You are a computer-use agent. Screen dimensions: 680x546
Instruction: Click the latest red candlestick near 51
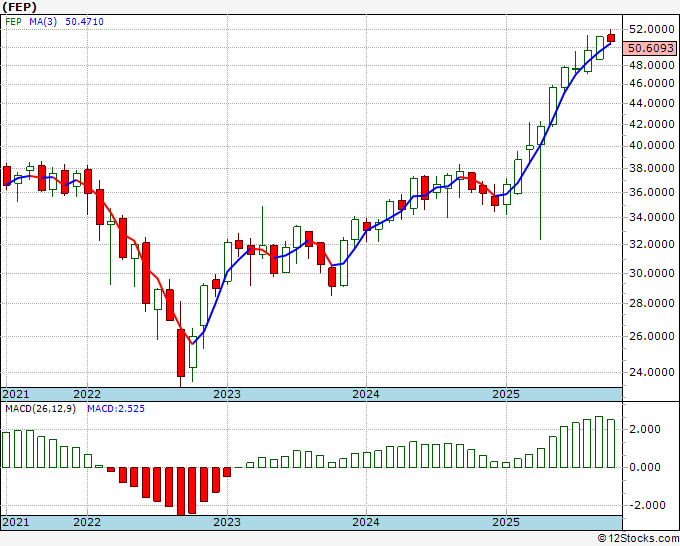pyautogui.click(x=611, y=38)
